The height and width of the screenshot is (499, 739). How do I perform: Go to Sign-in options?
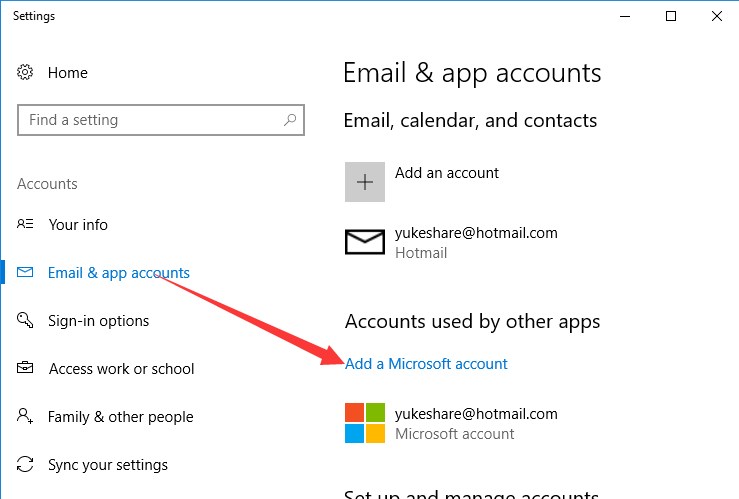pyautogui.click(x=99, y=321)
